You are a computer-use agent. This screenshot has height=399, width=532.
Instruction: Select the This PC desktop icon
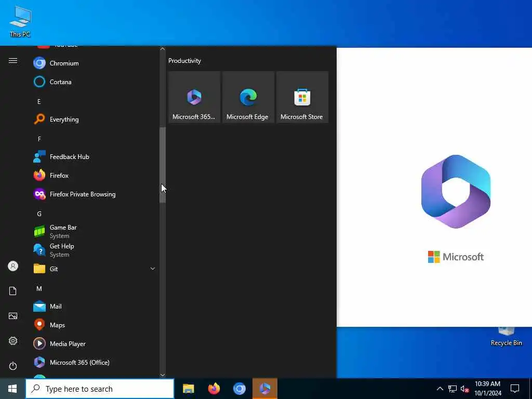click(x=20, y=22)
